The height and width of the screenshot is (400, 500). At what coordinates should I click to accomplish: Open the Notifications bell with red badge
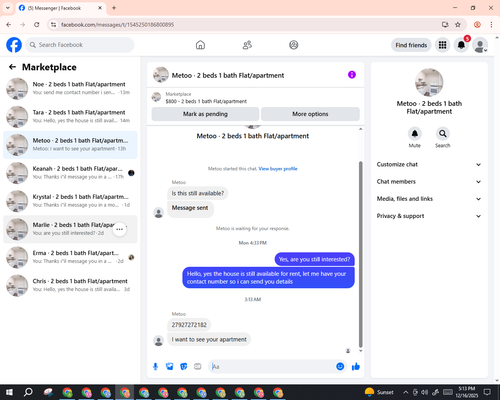point(461,45)
